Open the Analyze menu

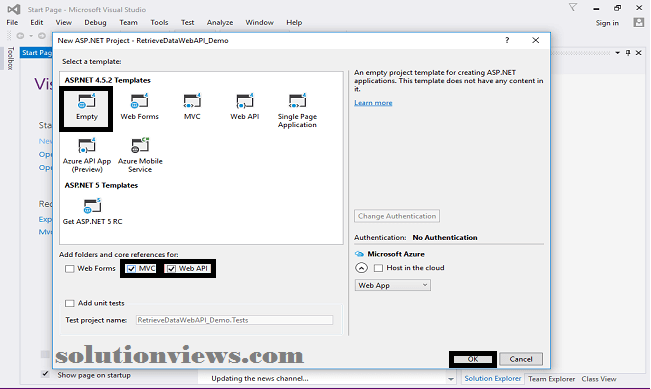220,22
